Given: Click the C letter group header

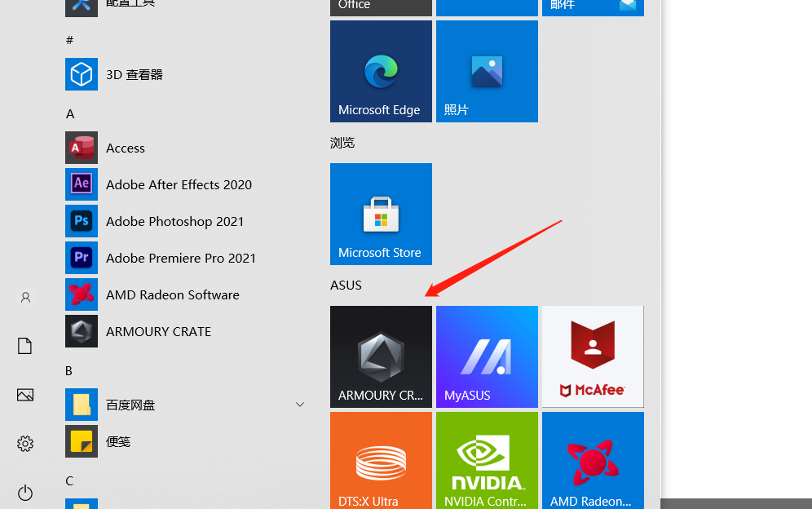Looking at the screenshot, I should point(69,481).
